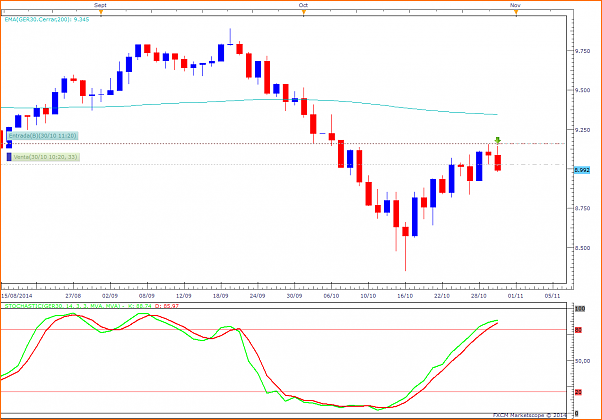The width and height of the screenshot is (602, 420).
Task: Click the current price tag 8.992
Action: (582, 170)
